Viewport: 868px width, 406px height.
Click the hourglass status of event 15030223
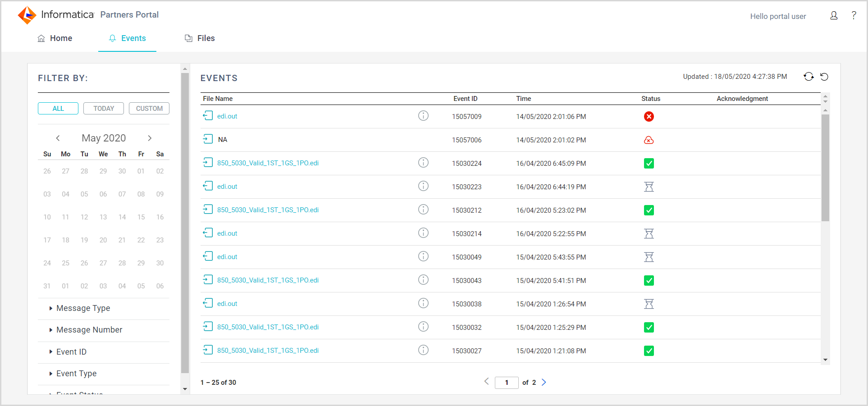coord(649,187)
